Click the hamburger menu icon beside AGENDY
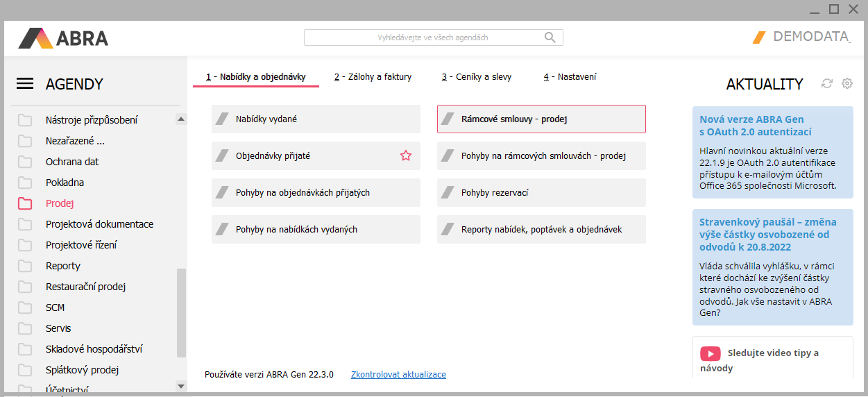This screenshot has width=868, height=397. point(25,84)
